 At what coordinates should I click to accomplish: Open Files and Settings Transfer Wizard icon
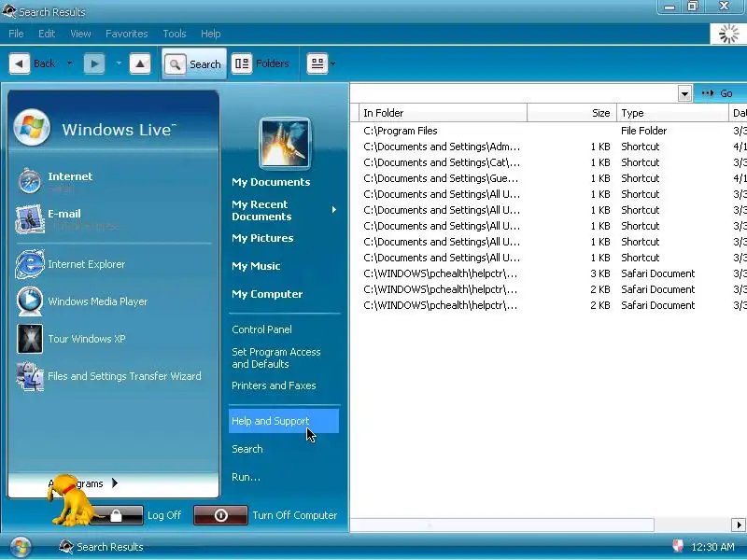(30, 377)
